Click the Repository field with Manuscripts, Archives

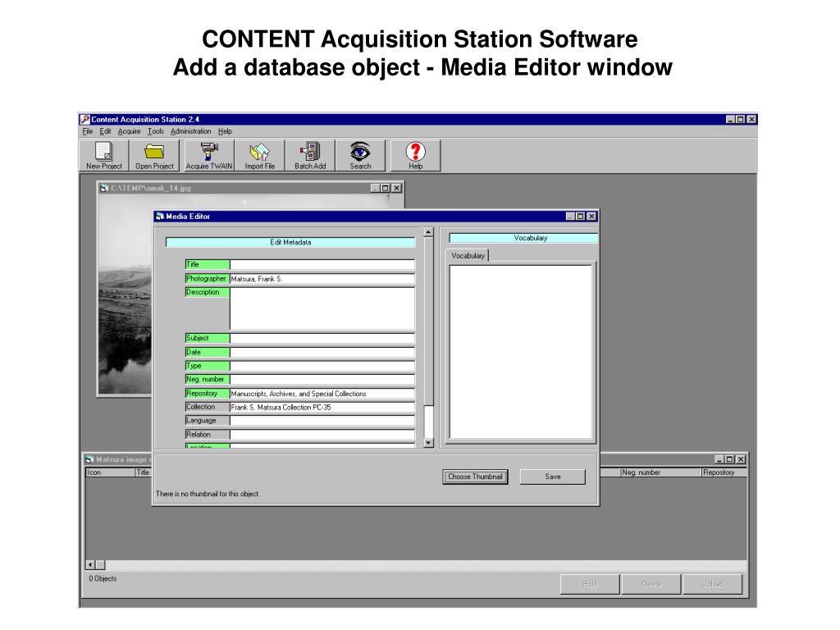322,393
